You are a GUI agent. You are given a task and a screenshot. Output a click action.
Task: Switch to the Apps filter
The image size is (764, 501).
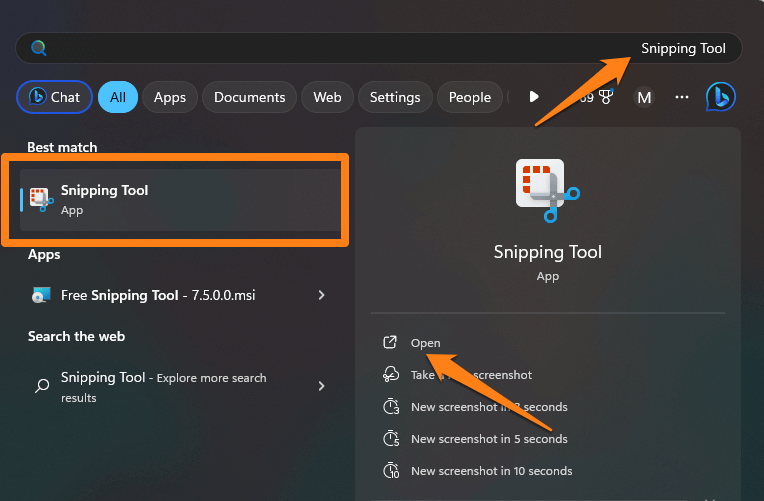click(170, 97)
